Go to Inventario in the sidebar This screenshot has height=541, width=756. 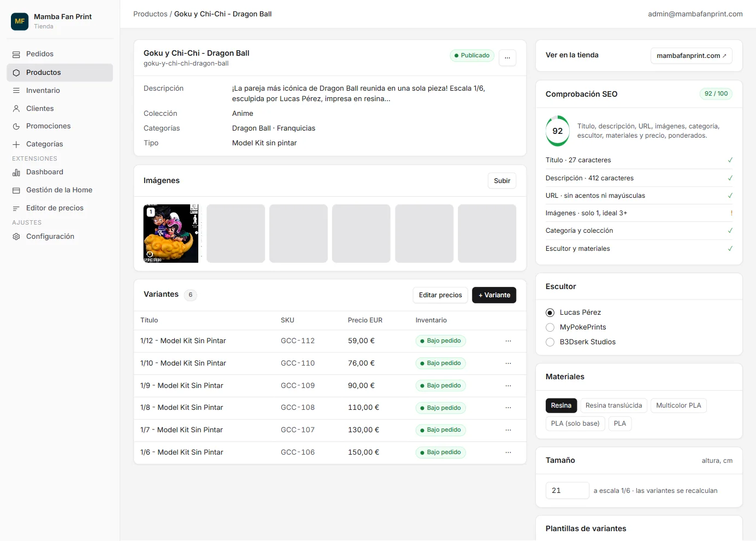60,91
